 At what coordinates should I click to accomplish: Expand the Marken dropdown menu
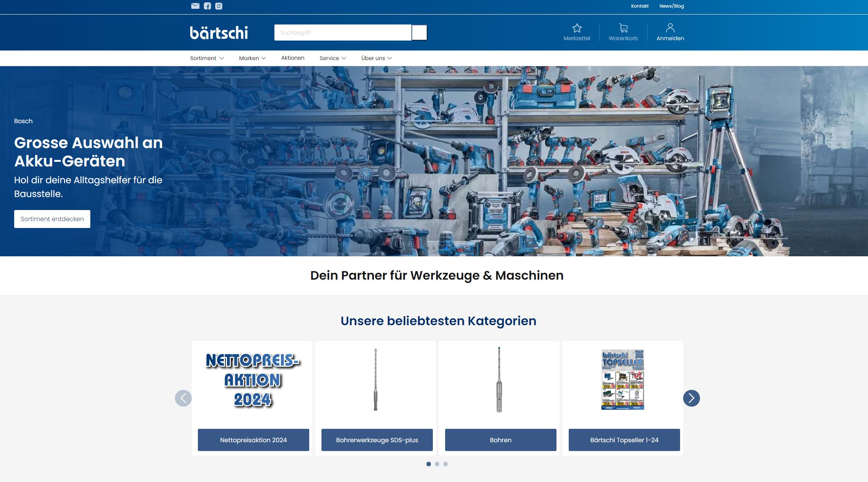point(252,58)
